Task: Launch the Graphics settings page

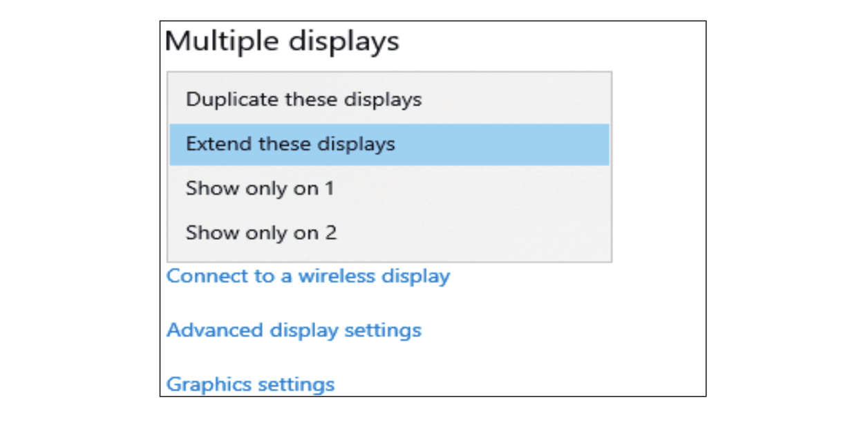Action: point(250,384)
